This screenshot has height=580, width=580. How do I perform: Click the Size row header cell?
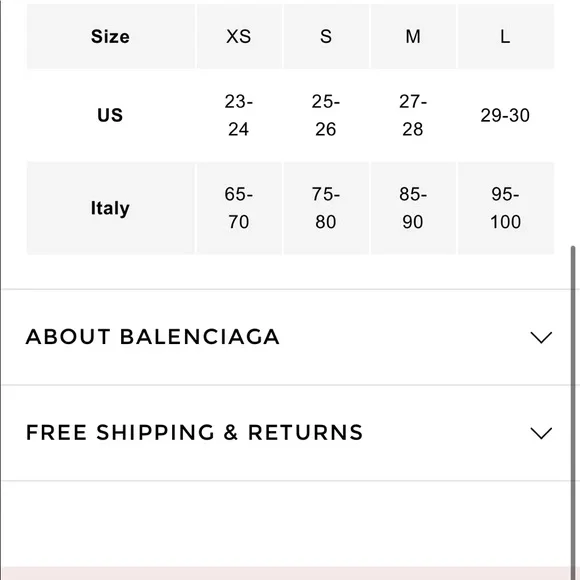[x=111, y=36]
